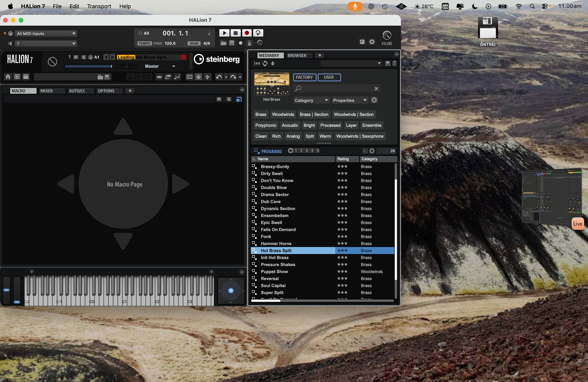Screen dimensions: 588x382
Task: Toggle the metronome click icon
Action: tap(249, 43)
